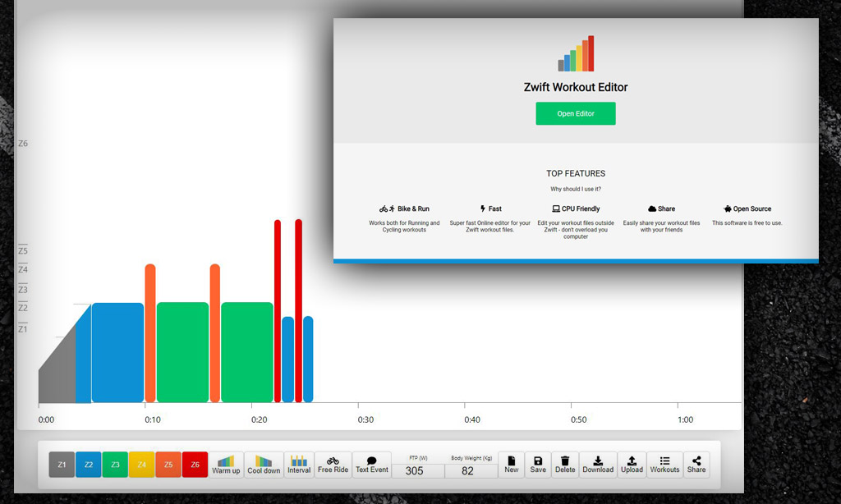Select the first tall red interval bar
Viewport: 841px width, 504px height.
(x=278, y=311)
